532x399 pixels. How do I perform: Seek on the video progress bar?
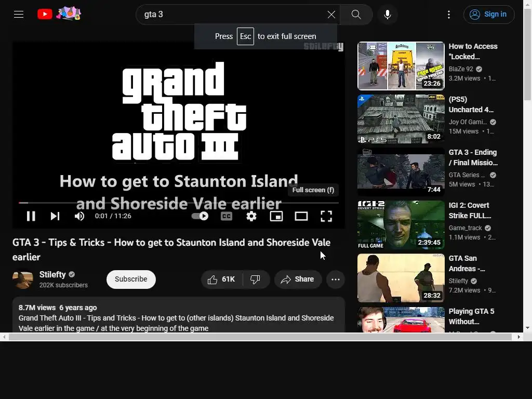point(179,203)
